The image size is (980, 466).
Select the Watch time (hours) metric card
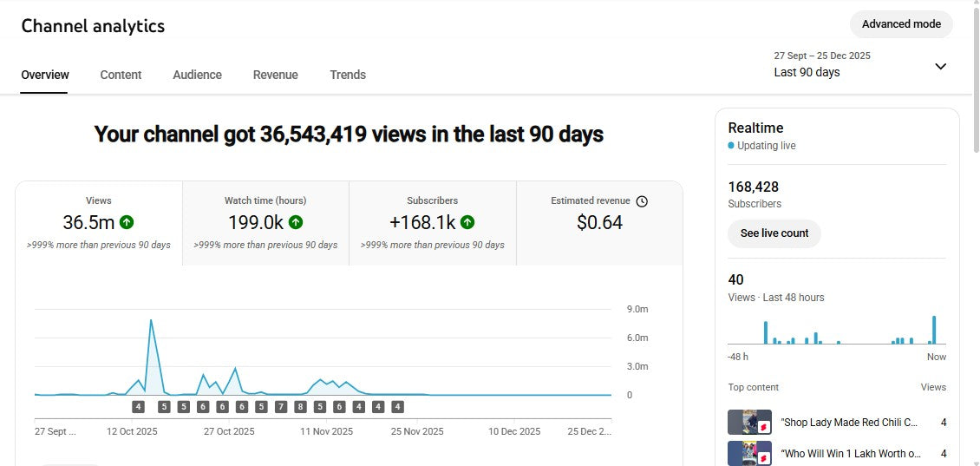click(x=265, y=222)
